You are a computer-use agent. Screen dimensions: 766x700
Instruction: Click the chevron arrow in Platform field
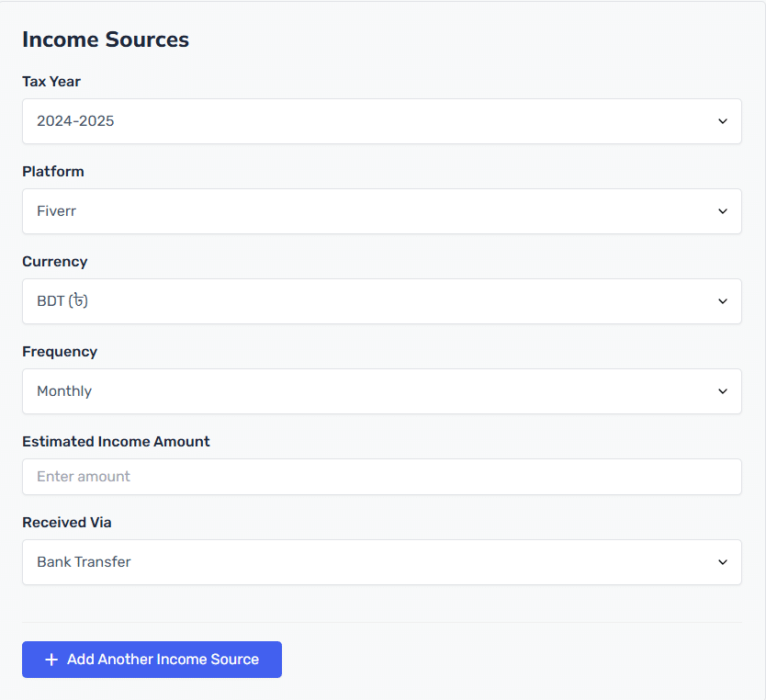click(x=723, y=211)
